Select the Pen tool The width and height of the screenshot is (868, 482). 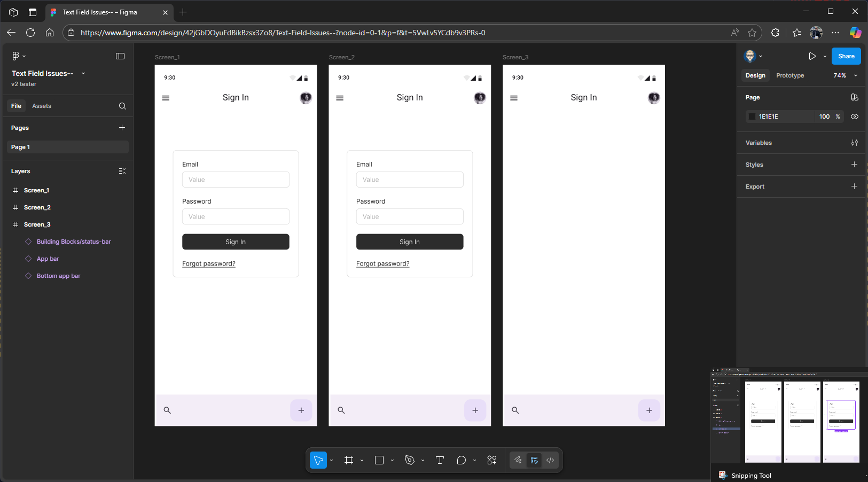pyautogui.click(x=410, y=460)
